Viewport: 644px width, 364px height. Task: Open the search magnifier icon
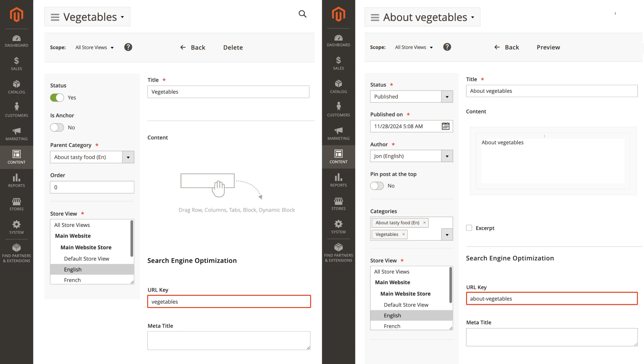tap(302, 14)
